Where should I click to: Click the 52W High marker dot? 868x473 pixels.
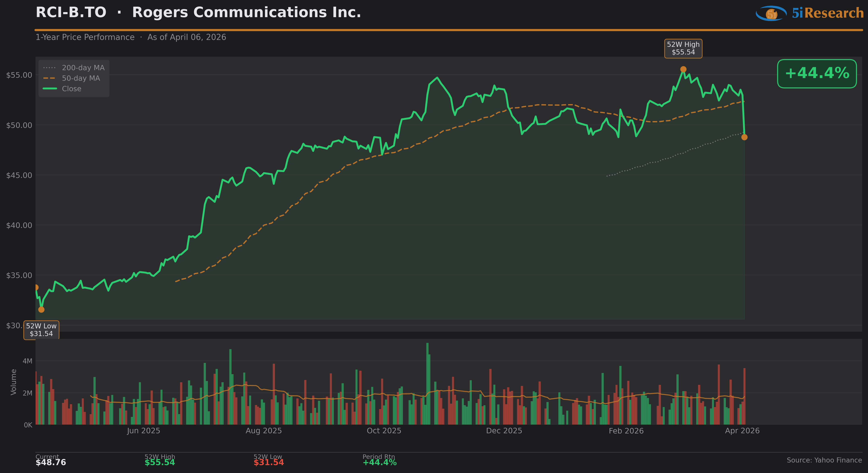(x=683, y=69)
